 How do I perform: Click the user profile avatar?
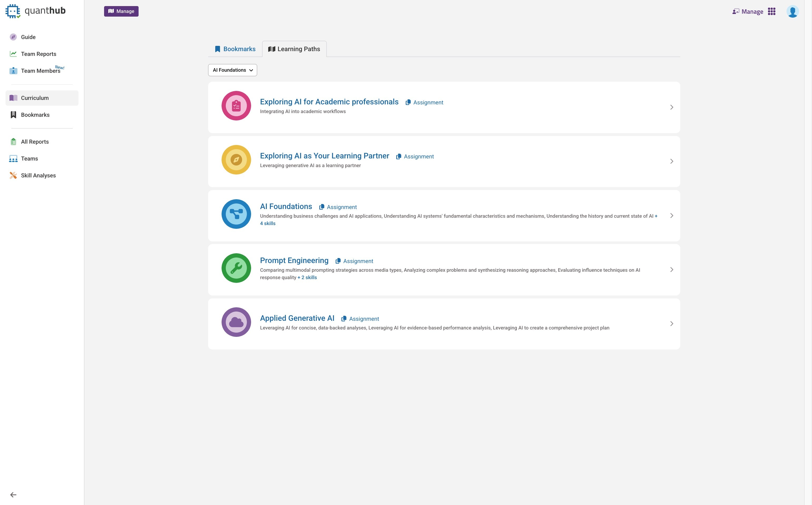792,12
